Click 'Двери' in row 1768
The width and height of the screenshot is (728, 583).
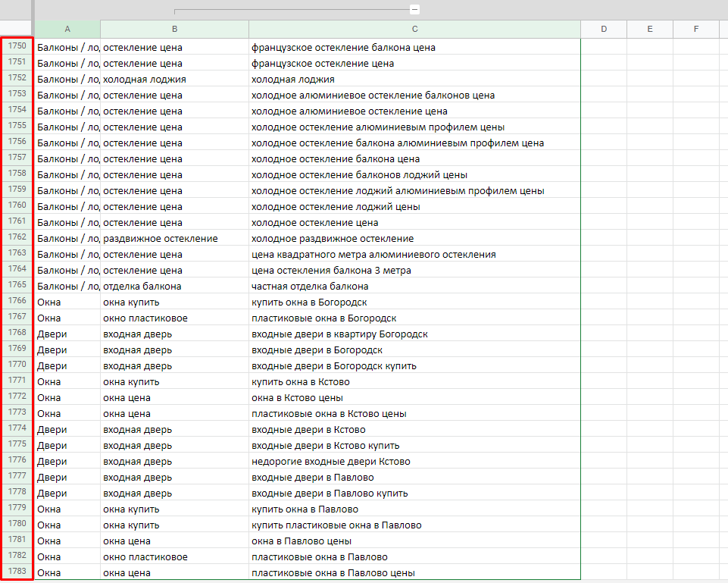pos(67,334)
